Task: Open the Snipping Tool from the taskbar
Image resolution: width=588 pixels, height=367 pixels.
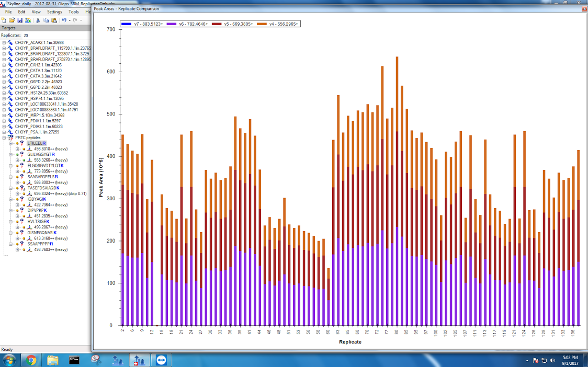Action: 96,360
